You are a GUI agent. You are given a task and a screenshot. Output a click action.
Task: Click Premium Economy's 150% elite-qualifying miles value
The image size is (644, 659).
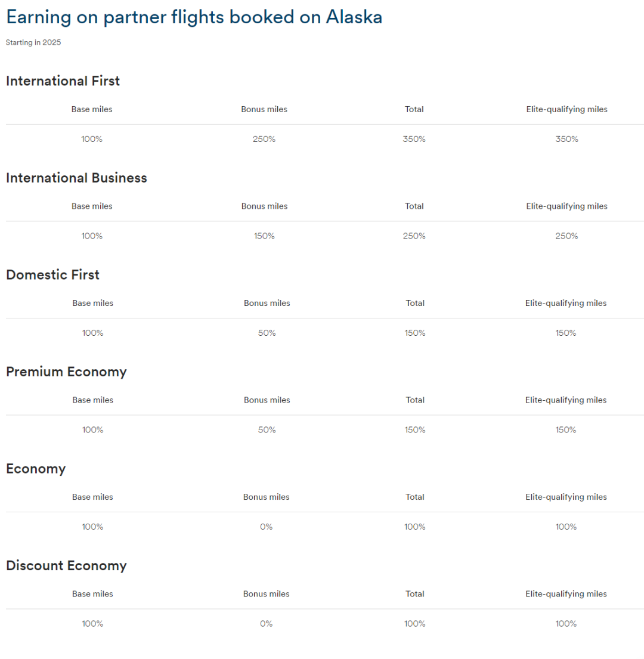pos(566,429)
